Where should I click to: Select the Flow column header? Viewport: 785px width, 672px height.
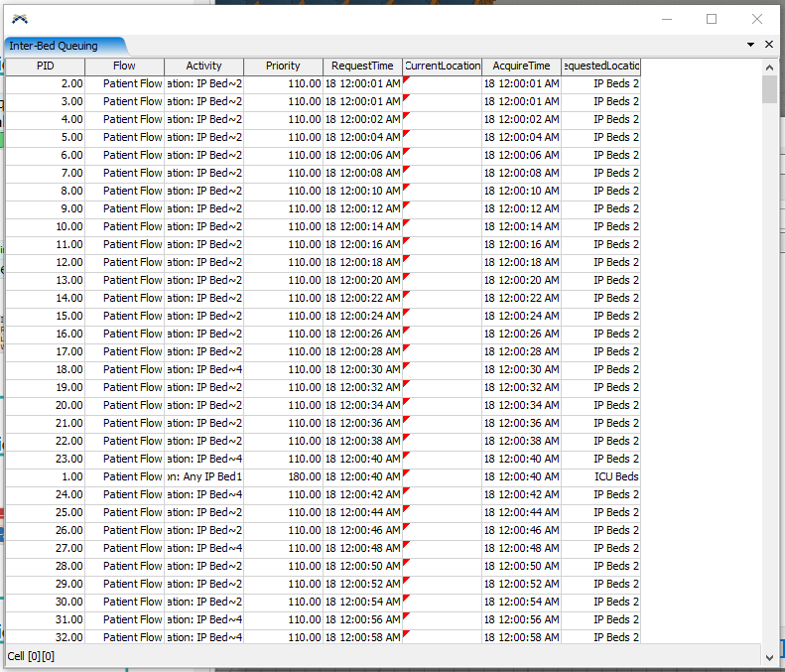[x=124, y=66]
